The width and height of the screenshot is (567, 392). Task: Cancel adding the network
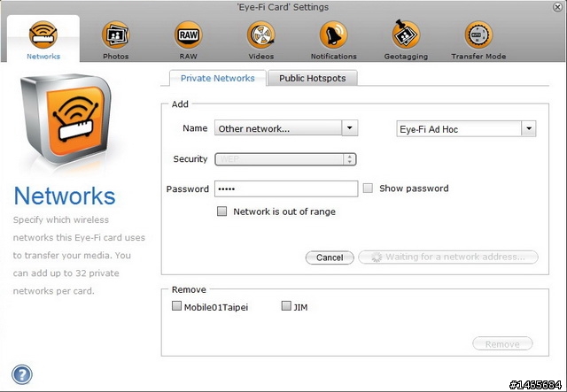click(x=330, y=257)
